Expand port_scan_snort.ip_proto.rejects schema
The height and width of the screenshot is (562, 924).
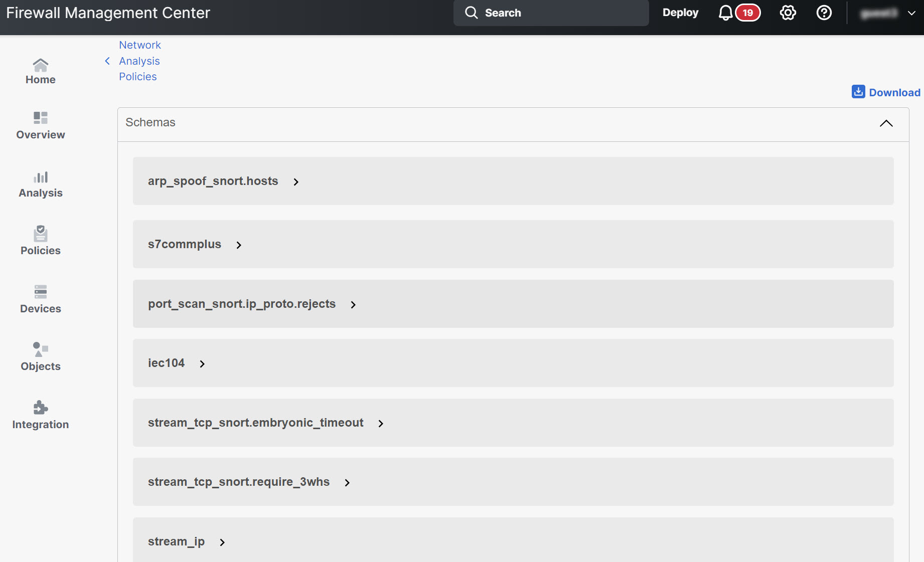point(353,304)
